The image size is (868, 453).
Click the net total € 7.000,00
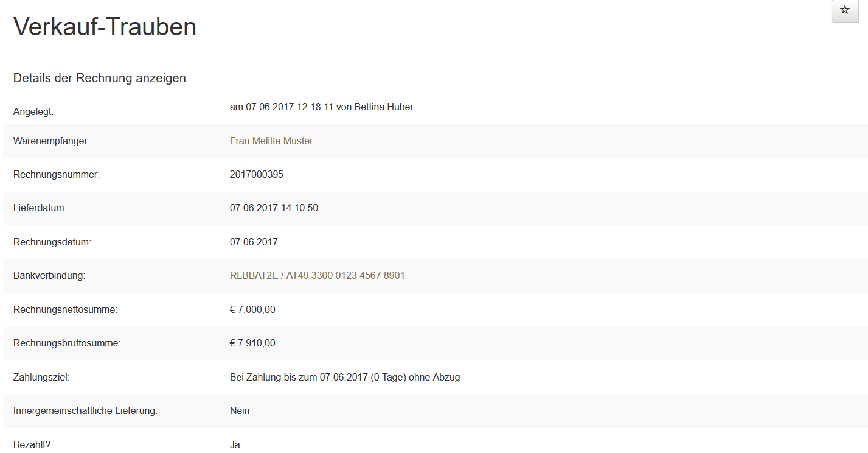252,310
